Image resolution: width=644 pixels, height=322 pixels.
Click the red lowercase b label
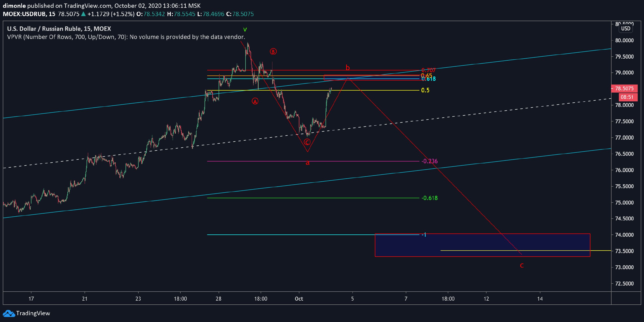click(x=348, y=68)
